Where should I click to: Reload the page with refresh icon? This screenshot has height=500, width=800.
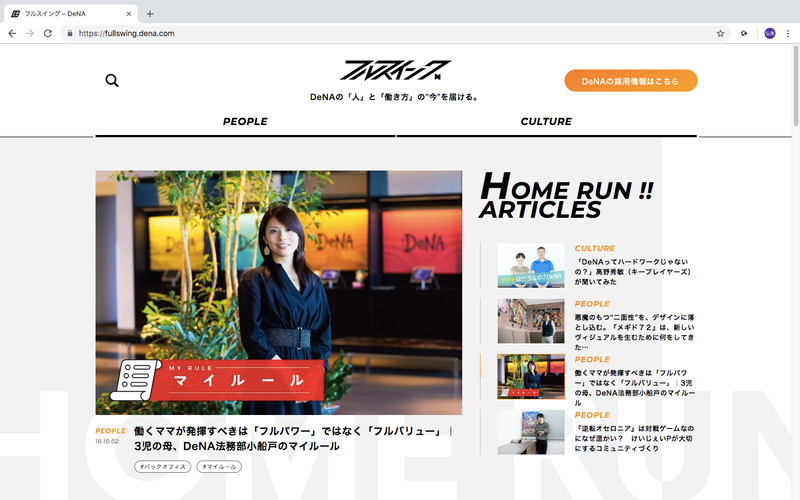tap(47, 33)
